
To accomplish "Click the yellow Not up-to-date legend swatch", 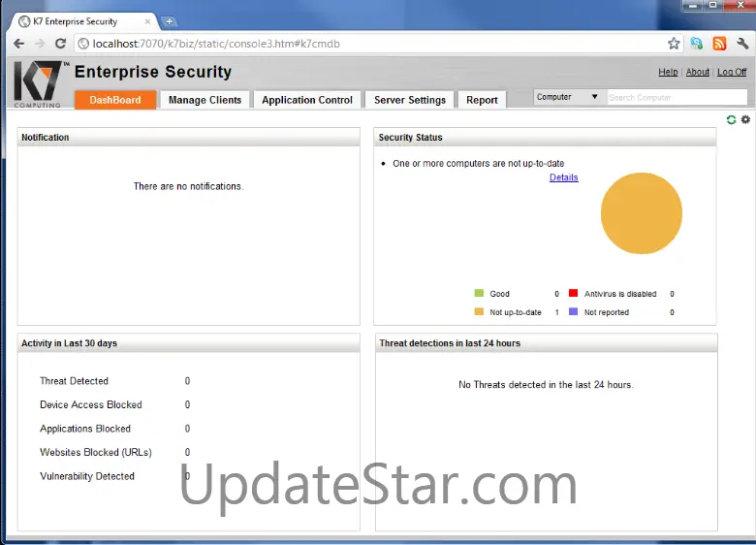I will coord(479,311).
